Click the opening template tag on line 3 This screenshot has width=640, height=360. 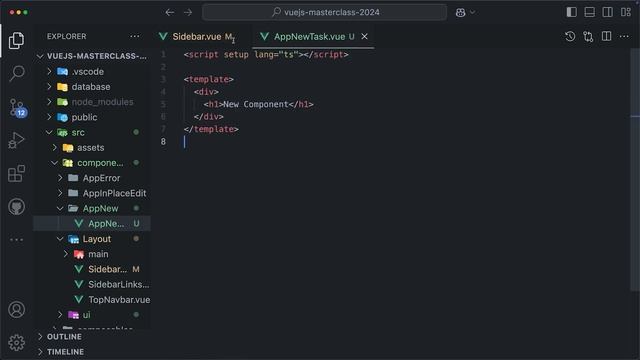click(x=209, y=79)
